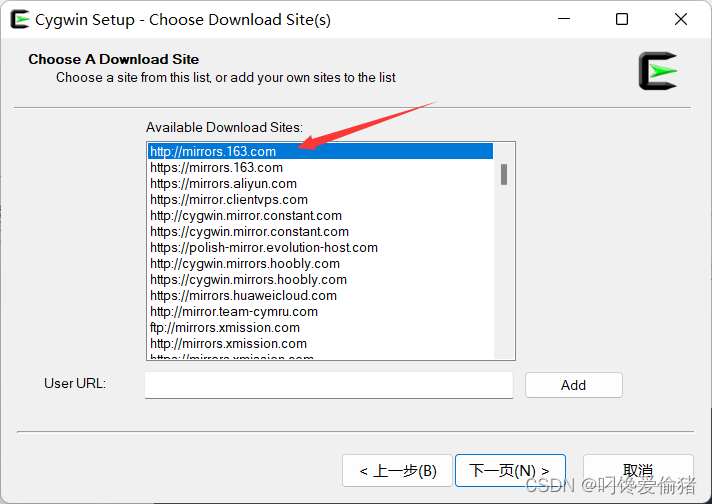Click the site list scrollbar thumb
The image size is (712, 504).
pyautogui.click(x=504, y=174)
